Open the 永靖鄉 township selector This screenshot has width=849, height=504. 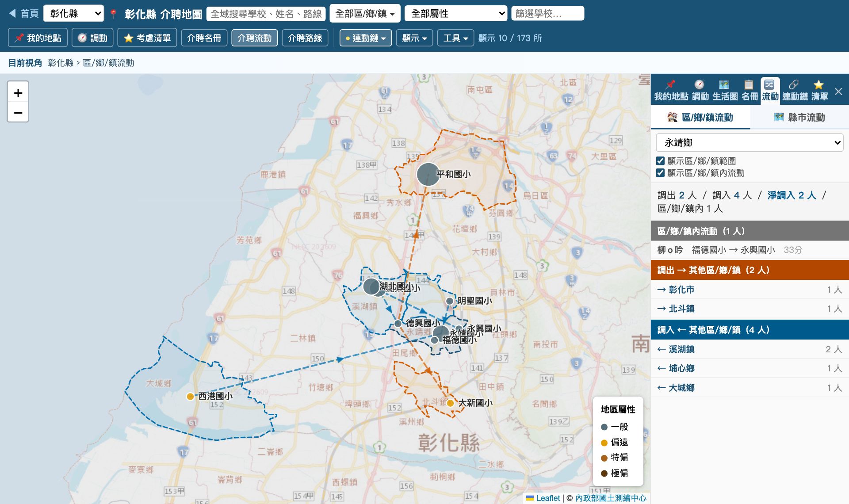(x=750, y=142)
